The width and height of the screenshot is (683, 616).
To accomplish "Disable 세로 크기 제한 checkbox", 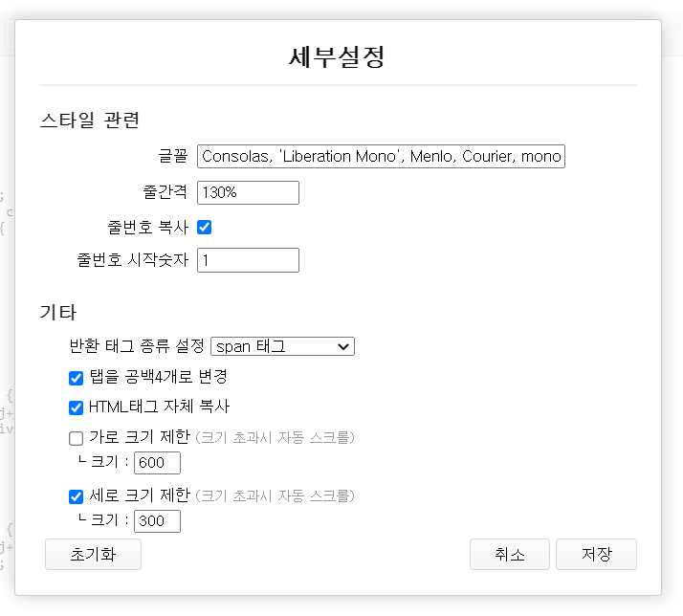I will tap(76, 496).
